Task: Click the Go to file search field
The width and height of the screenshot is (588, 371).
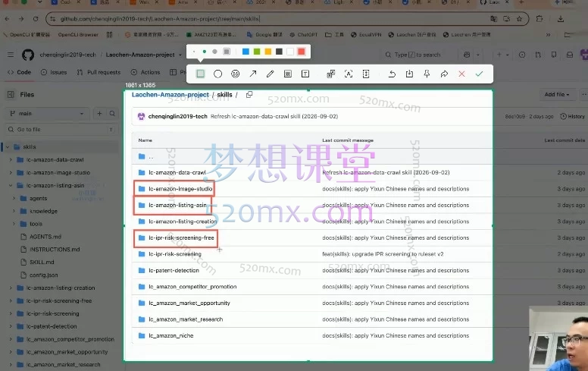Action: (x=61, y=130)
